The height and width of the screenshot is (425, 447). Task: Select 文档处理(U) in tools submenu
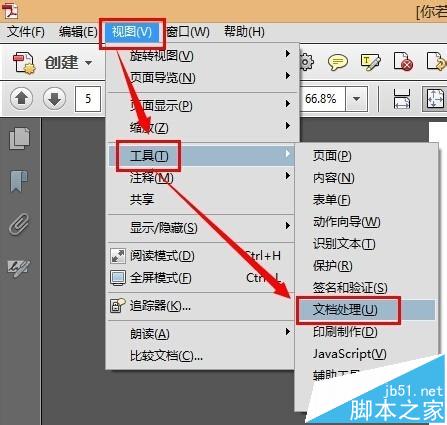click(366, 310)
